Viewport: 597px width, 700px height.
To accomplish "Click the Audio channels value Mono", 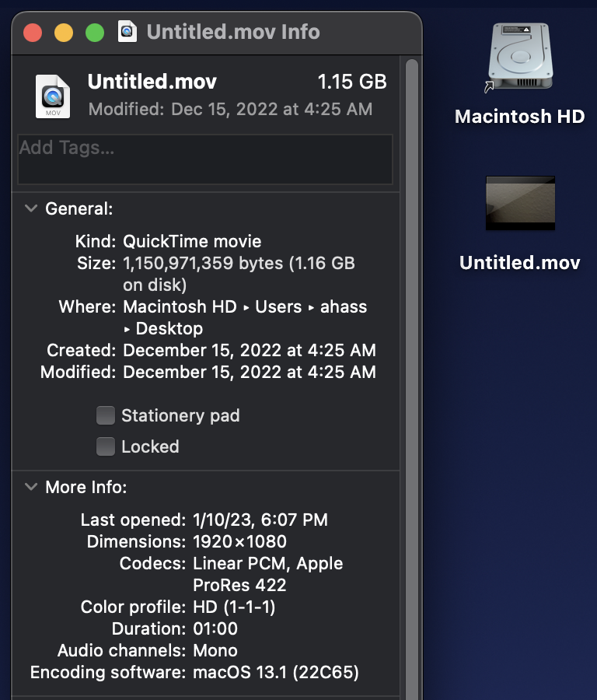I will point(215,651).
